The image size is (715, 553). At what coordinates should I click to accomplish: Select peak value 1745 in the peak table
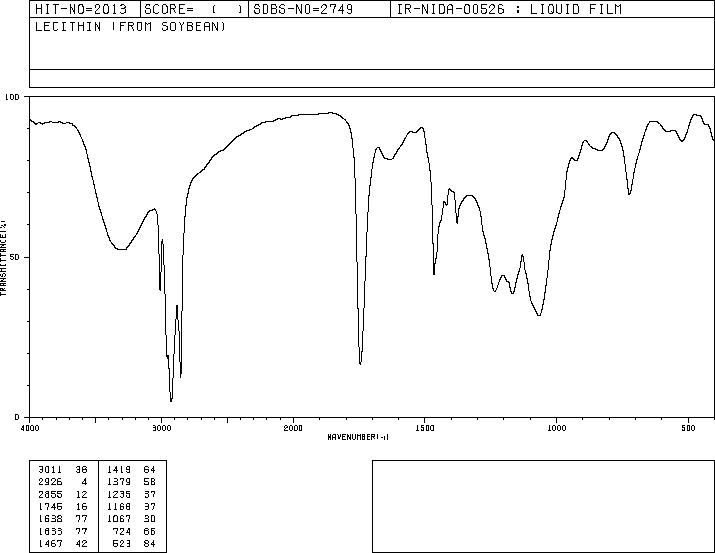pos(50,506)
